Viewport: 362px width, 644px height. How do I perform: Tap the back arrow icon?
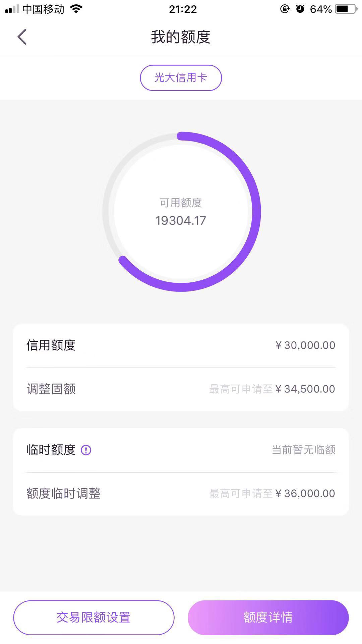22,37
